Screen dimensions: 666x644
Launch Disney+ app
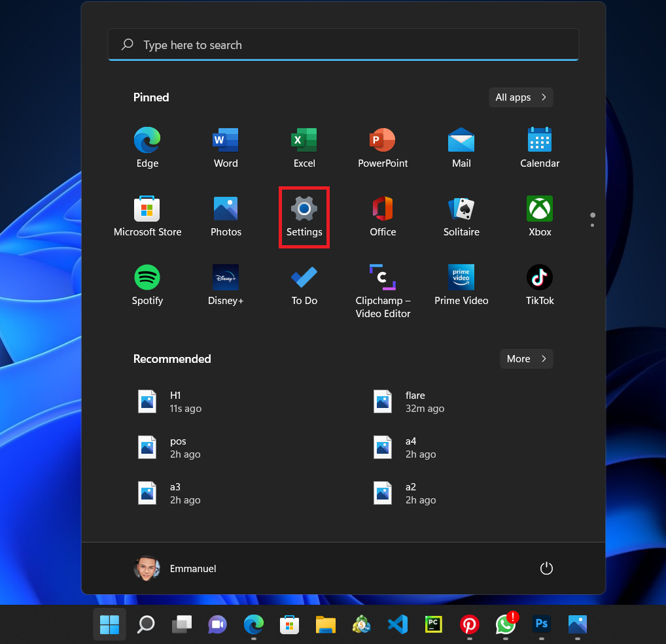(226, 285)
